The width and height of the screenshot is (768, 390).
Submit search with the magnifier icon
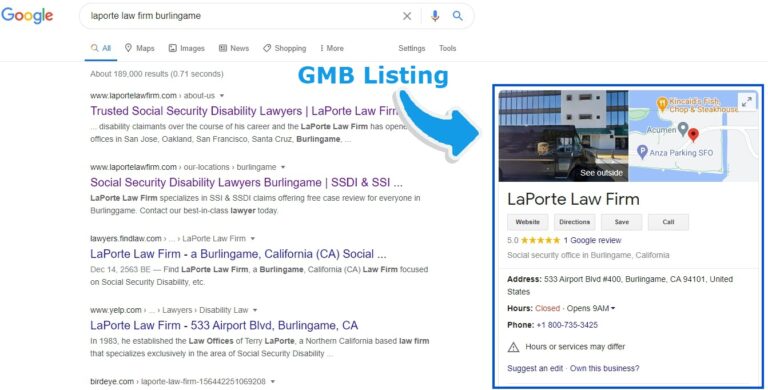click(x=457, y=16)
